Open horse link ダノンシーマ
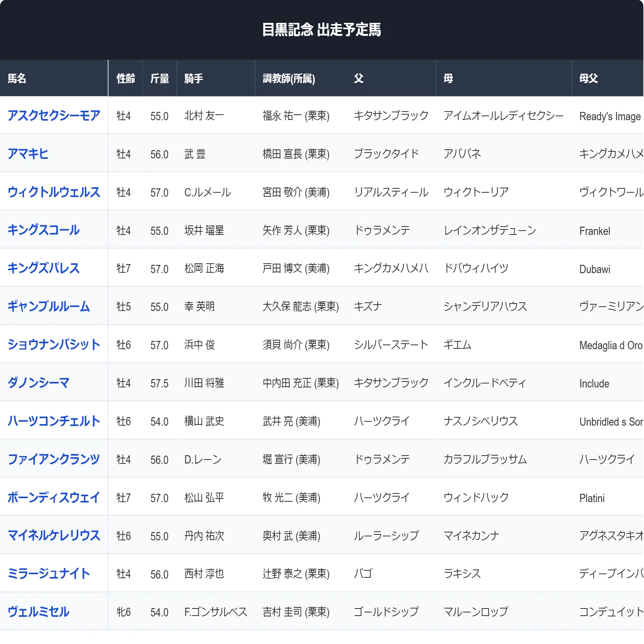The image size is (644, 644). coord(39,382)
